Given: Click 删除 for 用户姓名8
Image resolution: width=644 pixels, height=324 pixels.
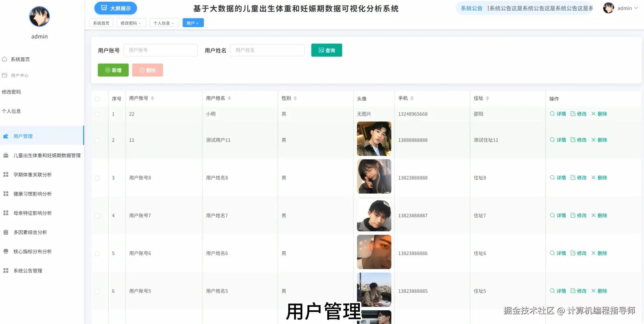Looking at the screenshot, I should pyautogui.click(x=599, y=178).
